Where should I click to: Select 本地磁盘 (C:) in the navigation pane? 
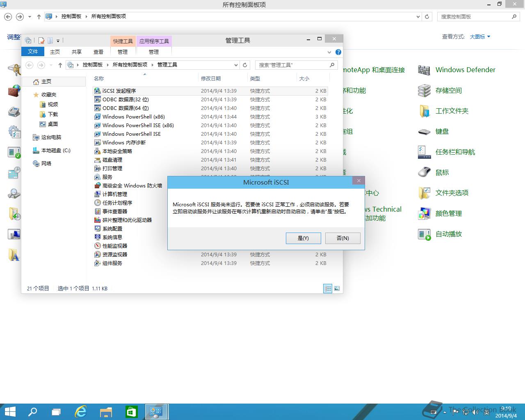tap(51, 151)
